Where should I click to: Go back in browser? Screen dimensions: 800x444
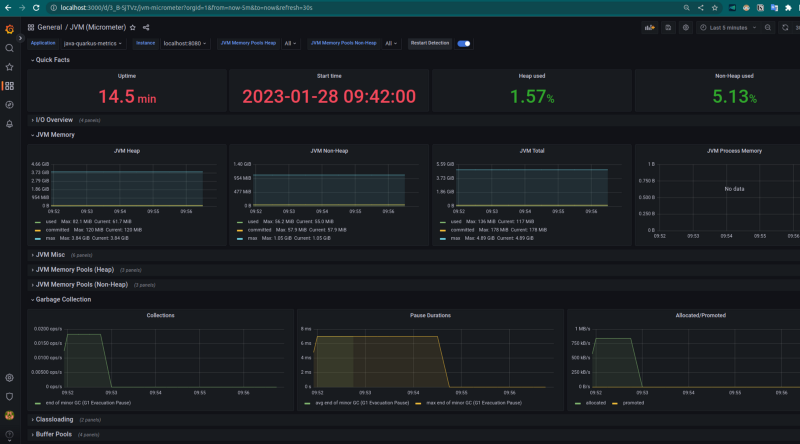pyautogui.click(x=8, y=8)
